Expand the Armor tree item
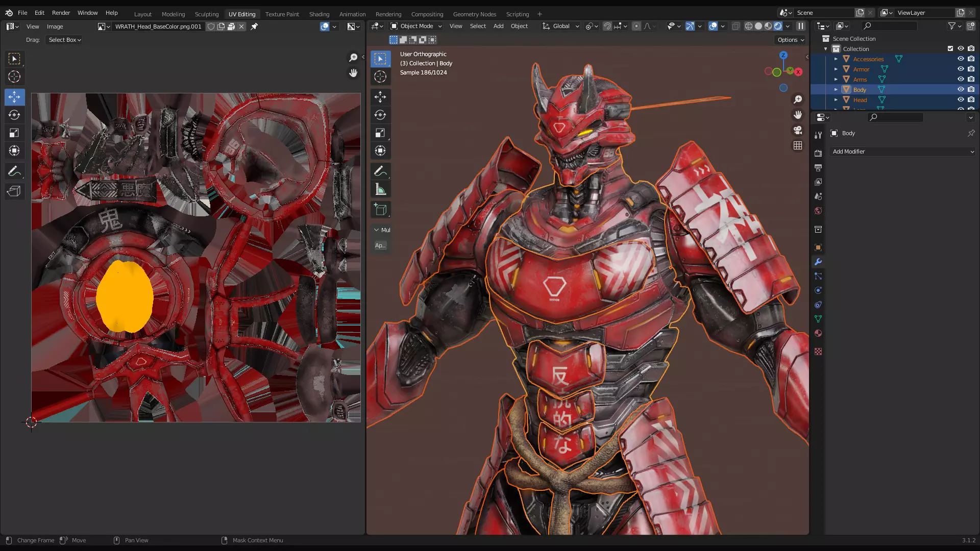Viewport: 980px width, 551px height. click(x=836, y=69)
